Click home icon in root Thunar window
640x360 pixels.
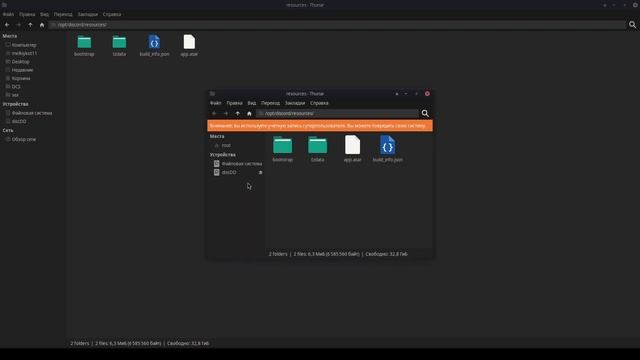pyautogui.click(x=249, y=113)
